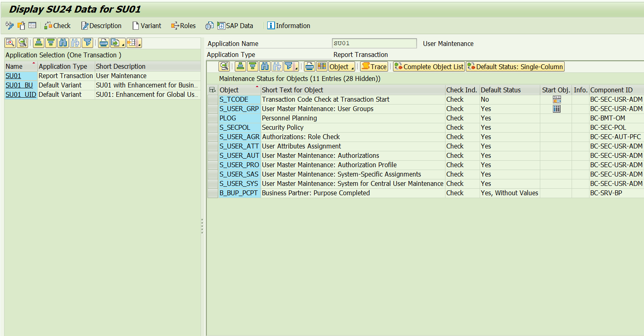
Task: Click the Complete Object List button
Action: pos(429,66)
